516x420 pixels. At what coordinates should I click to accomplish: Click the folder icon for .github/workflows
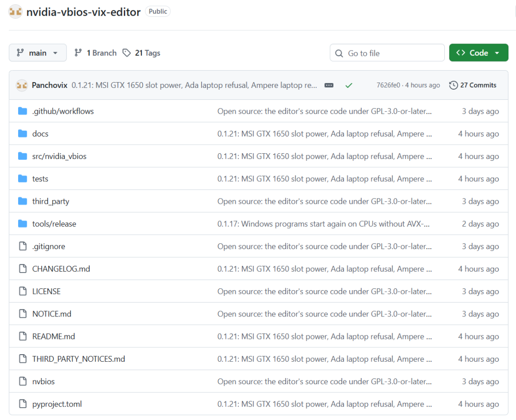point(22,111)
